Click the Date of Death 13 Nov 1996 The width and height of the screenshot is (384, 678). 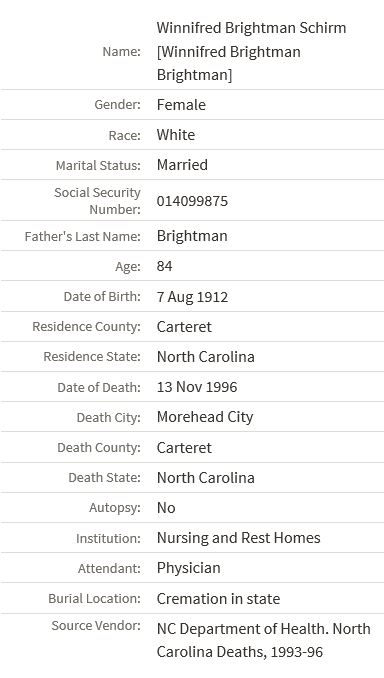click(197, 387)
